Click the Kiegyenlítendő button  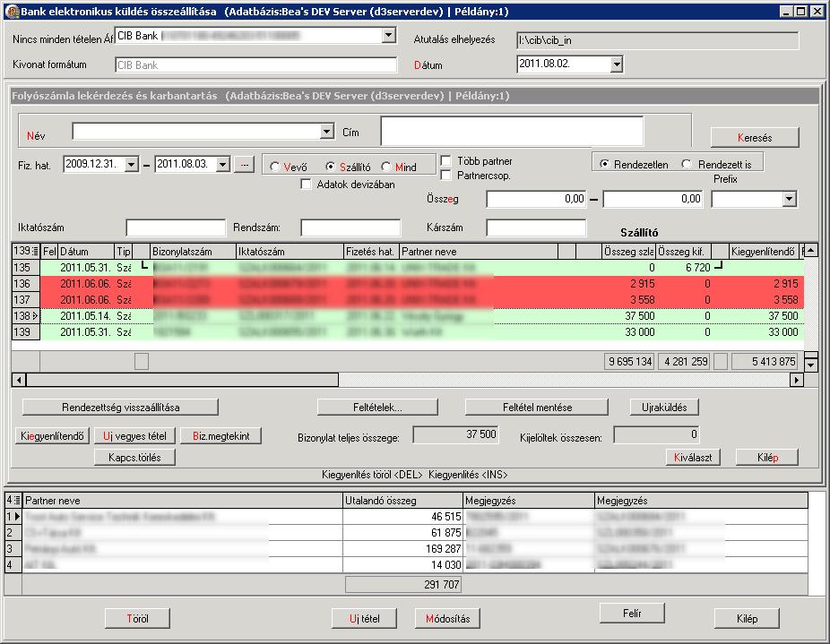pyautogui.click(x=52, y=435)
